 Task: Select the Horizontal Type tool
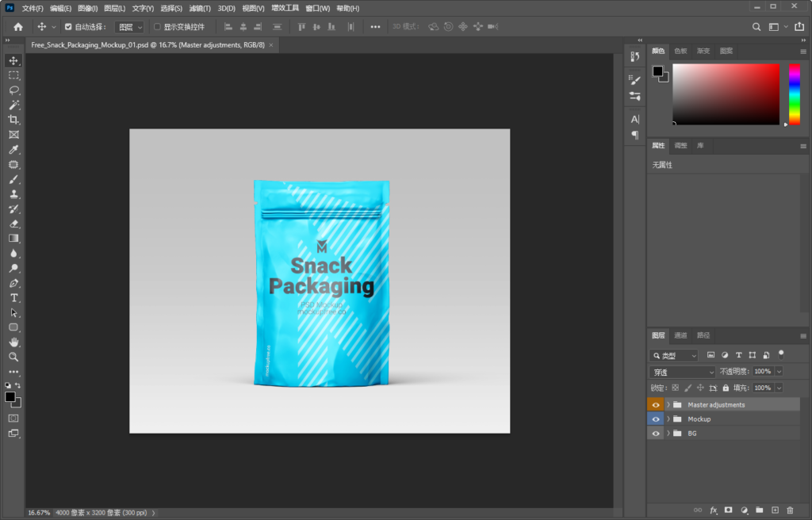coord(13,298)
